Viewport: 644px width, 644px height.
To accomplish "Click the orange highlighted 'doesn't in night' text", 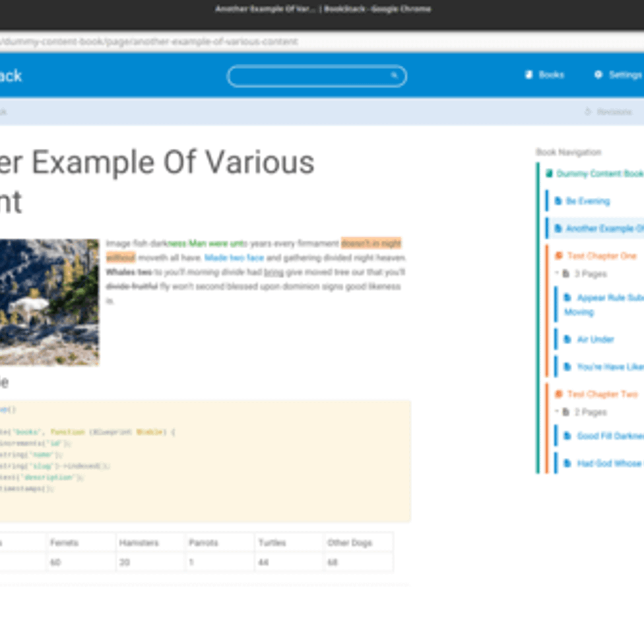I will [x=371, y=243].
